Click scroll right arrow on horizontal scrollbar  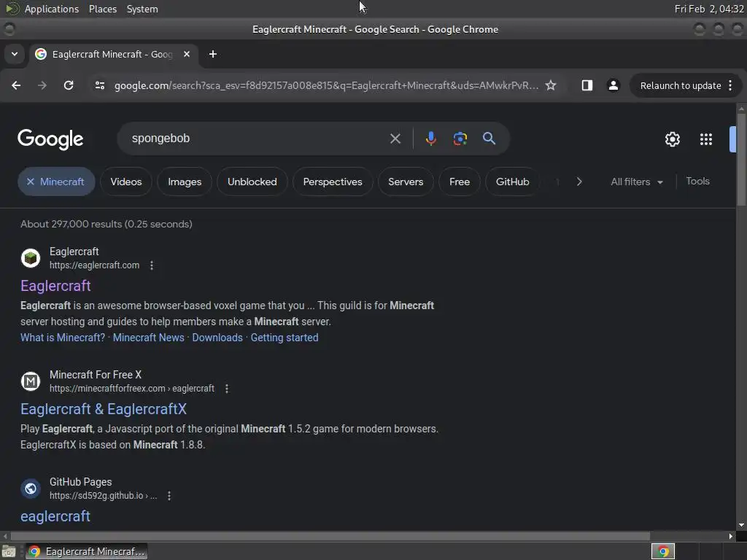pyautogui.click(x=731, y=536)
